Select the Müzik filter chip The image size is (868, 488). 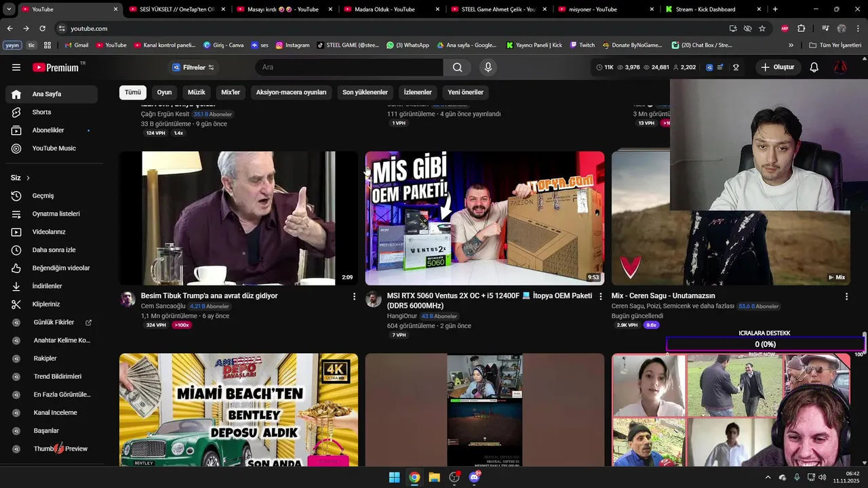click(196, 92)
